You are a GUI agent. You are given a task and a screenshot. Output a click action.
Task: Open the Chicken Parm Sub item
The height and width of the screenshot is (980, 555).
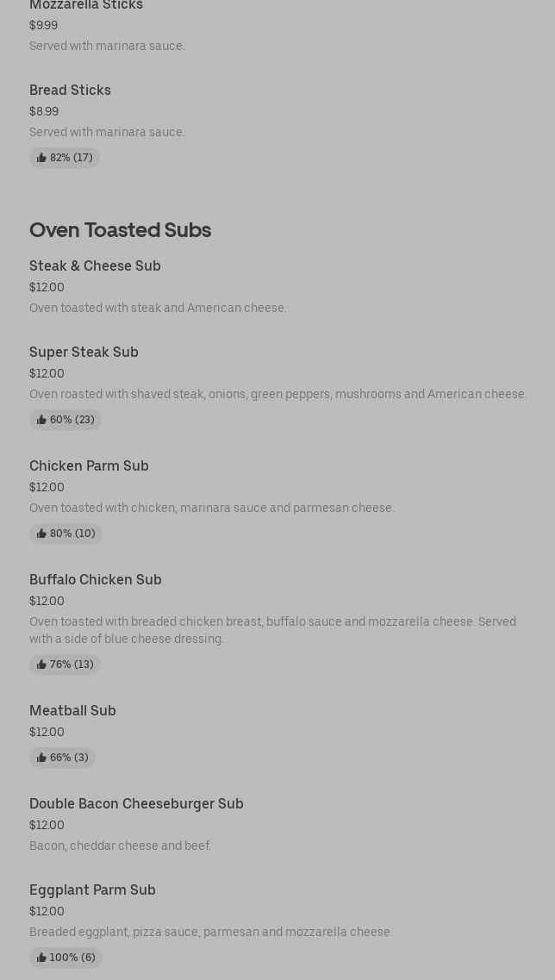(x=89, y=465)
